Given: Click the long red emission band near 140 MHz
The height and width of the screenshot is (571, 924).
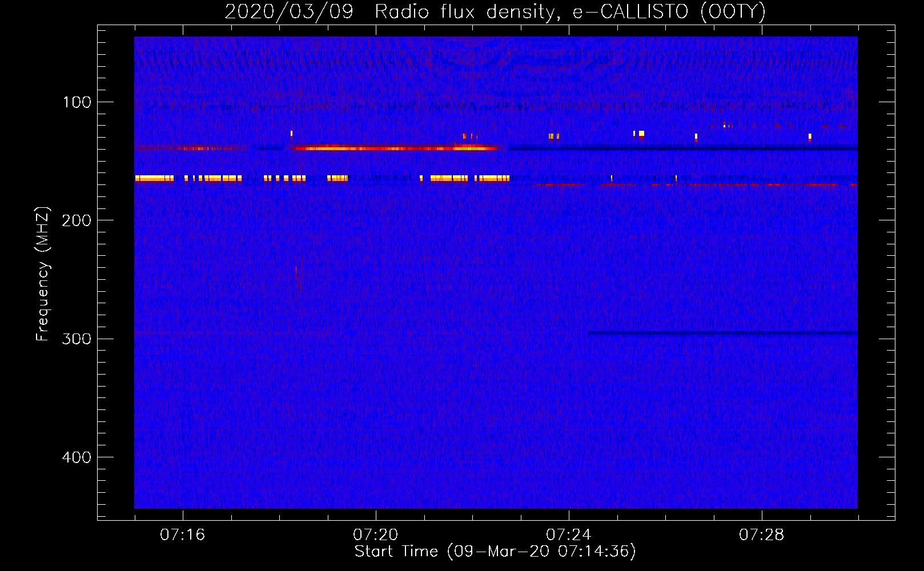Looking at the screenshot, I should coord(395,148).
